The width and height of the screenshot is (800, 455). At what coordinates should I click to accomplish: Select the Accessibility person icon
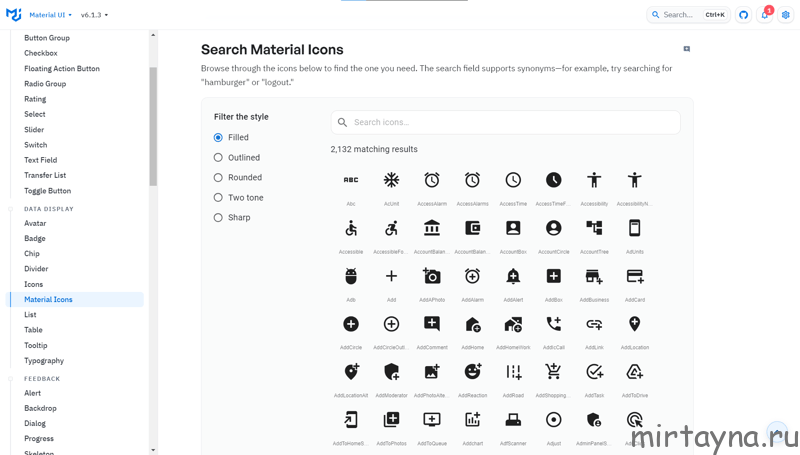pos(594,180)
